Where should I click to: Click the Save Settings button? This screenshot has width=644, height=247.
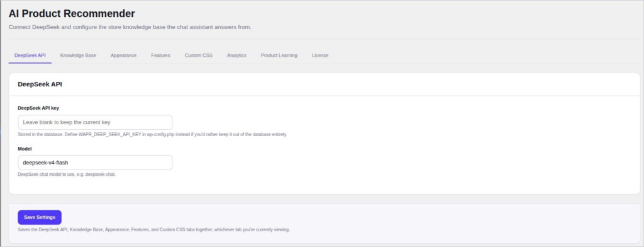[x=40, y=217]
